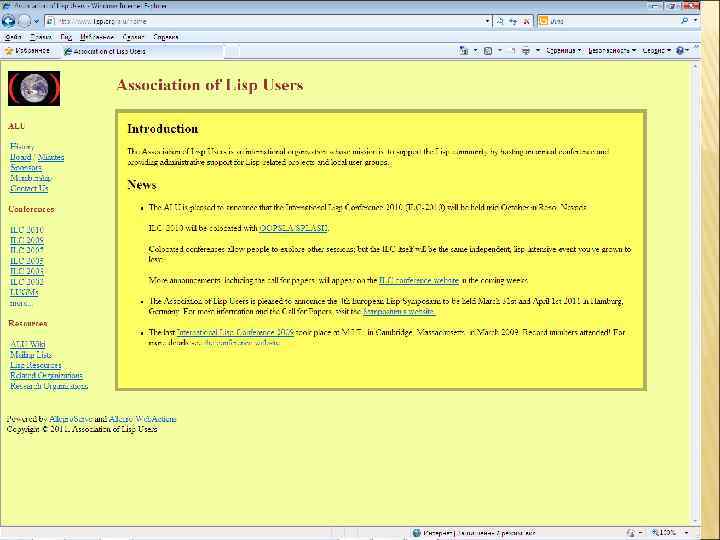The image size is (720, 540).
Task: Open the Minutes link in the sidebar
Action: 51,157
